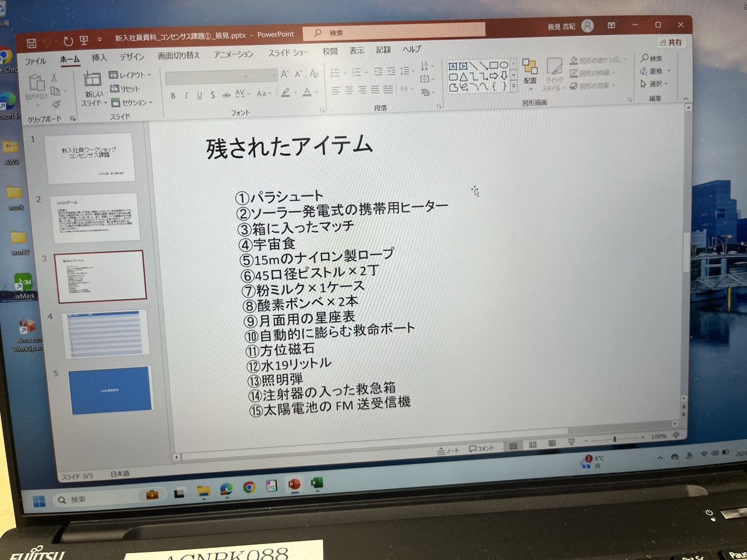Switch to the デザイン Design tab
This screenshot has width=747, height=560.
pyautogui.click(x=132, y=57)
